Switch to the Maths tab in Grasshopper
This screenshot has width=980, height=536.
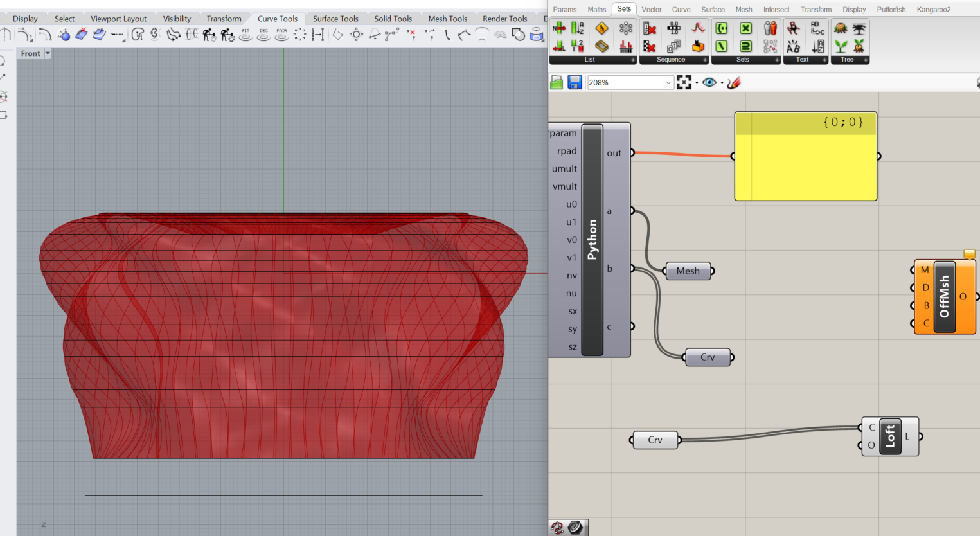click(597, 10)
